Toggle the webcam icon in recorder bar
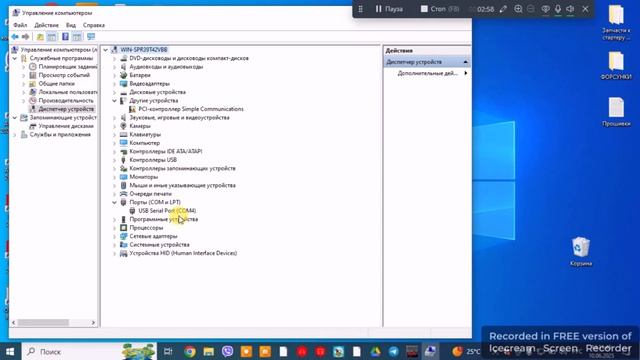Viewport: 640px width, 360px height. click(x=545, y=9)
